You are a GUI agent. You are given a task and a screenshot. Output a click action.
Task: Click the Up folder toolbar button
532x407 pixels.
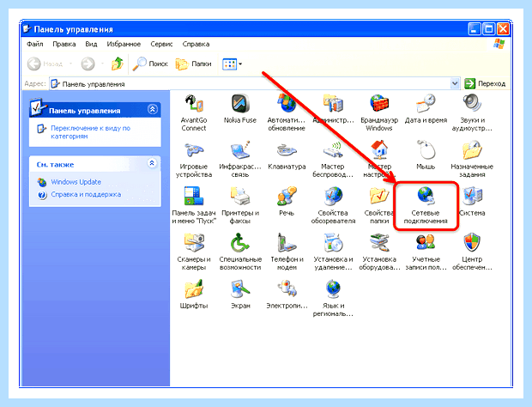[x=117, y=64]
